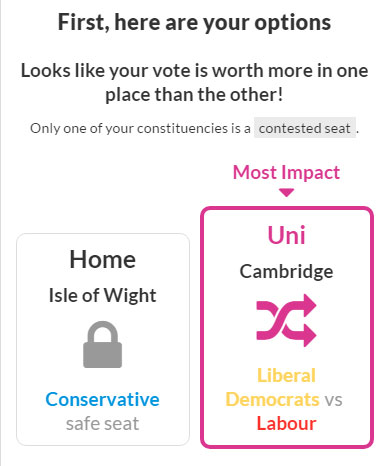
Task: Click the 'Isle of Wight' constituency name
Action: pyautogui.click(x=102, y=296)
